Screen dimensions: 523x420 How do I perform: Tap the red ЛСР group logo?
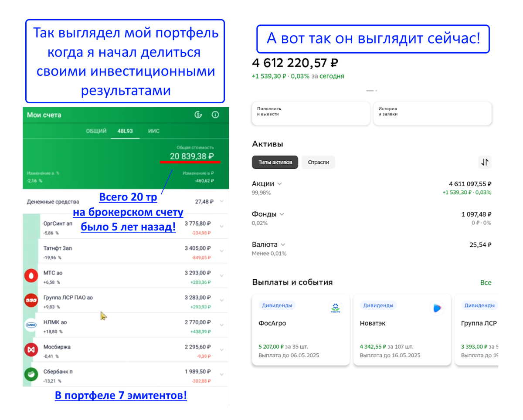(x=30, y=301)
